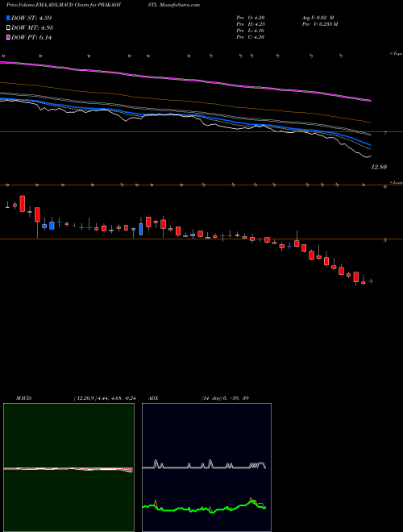403x532 pixels.
Task: Click the 'Pre C: 4.20' close value
Action: pos(251,37)
